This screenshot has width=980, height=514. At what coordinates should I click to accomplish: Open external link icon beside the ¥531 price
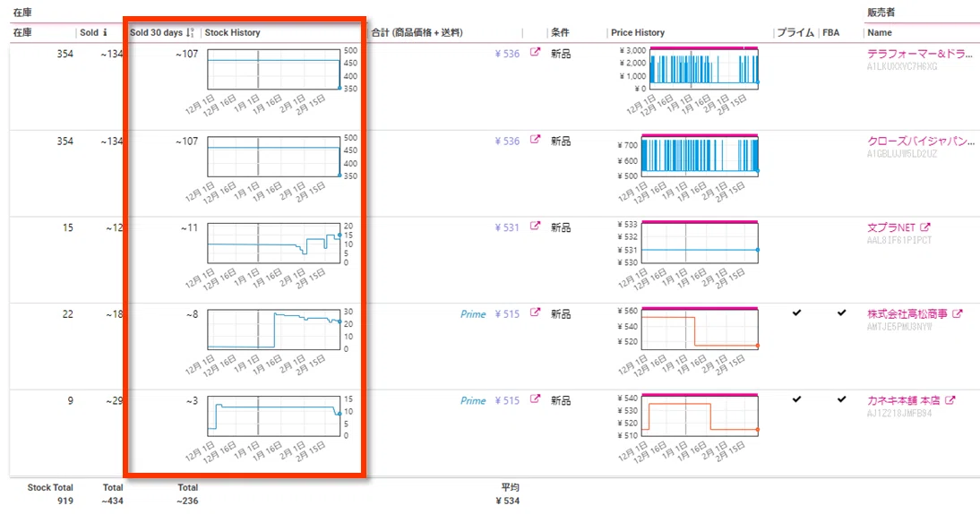535,226
